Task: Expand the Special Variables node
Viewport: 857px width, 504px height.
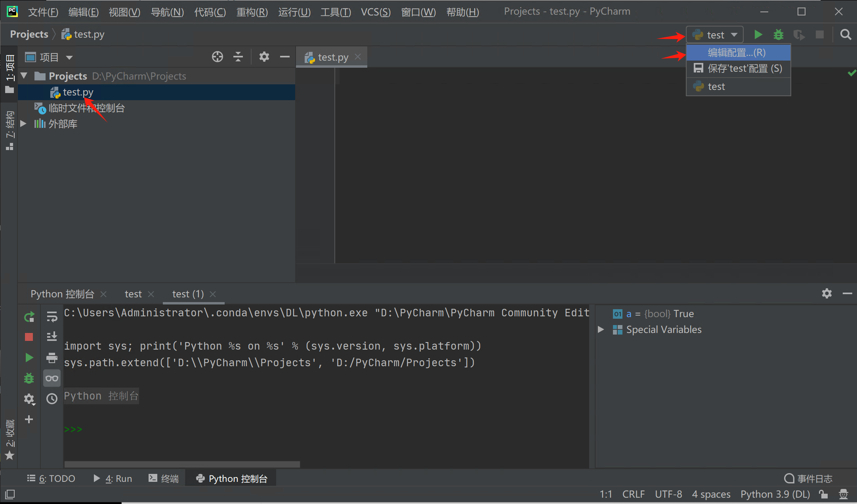Action: (x=601, y=329)
